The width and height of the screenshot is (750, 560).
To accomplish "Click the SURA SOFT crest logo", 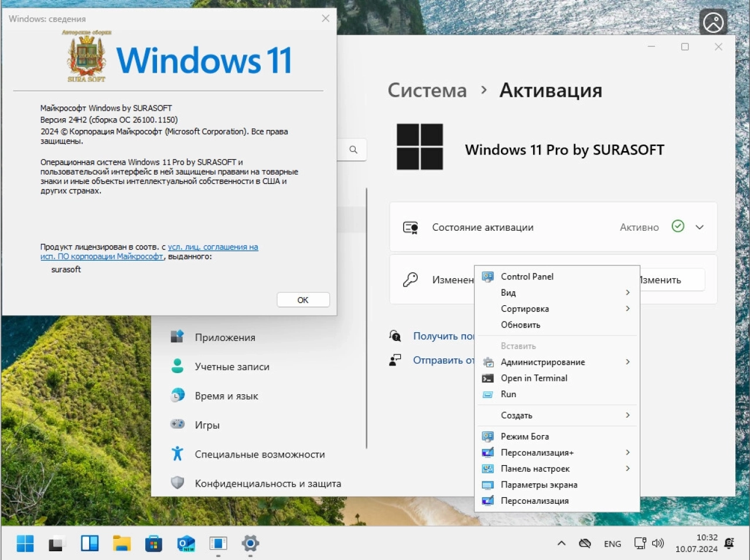I will [x=87, y=57].
